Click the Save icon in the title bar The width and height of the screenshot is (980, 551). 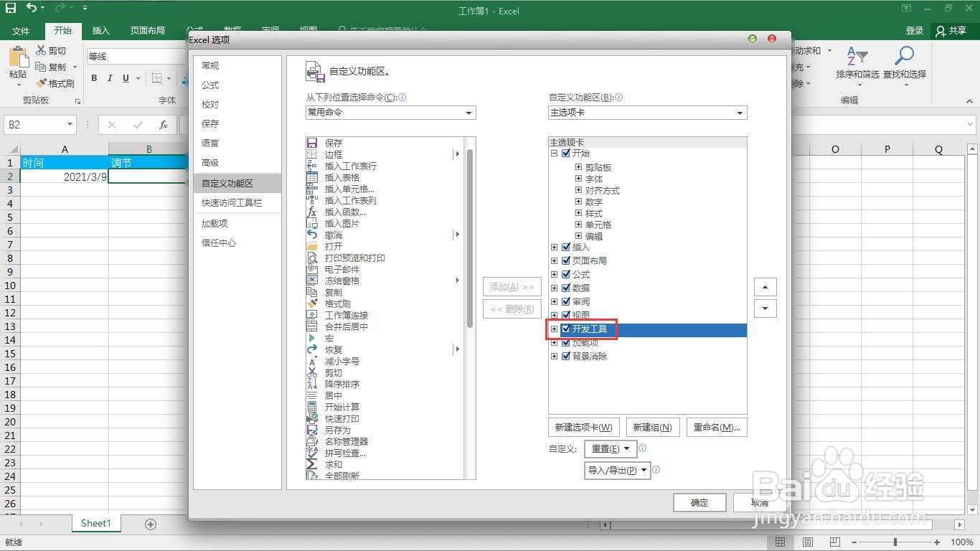[11, 8]
